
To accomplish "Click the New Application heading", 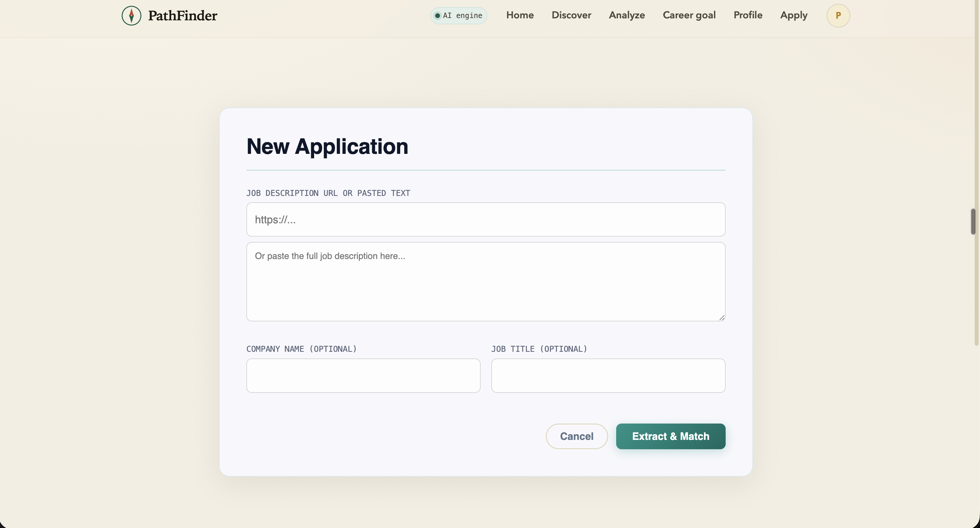I will [x=327, y=147].
